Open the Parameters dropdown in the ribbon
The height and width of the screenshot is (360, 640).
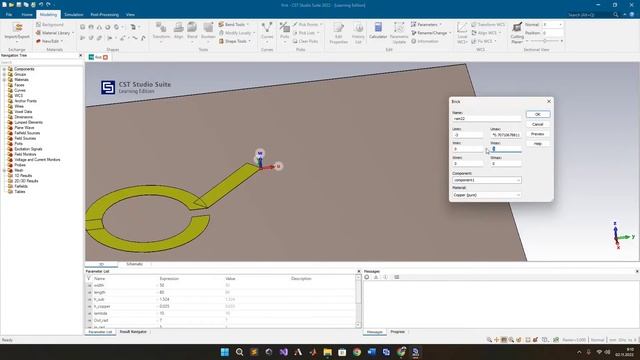(427, 24)
